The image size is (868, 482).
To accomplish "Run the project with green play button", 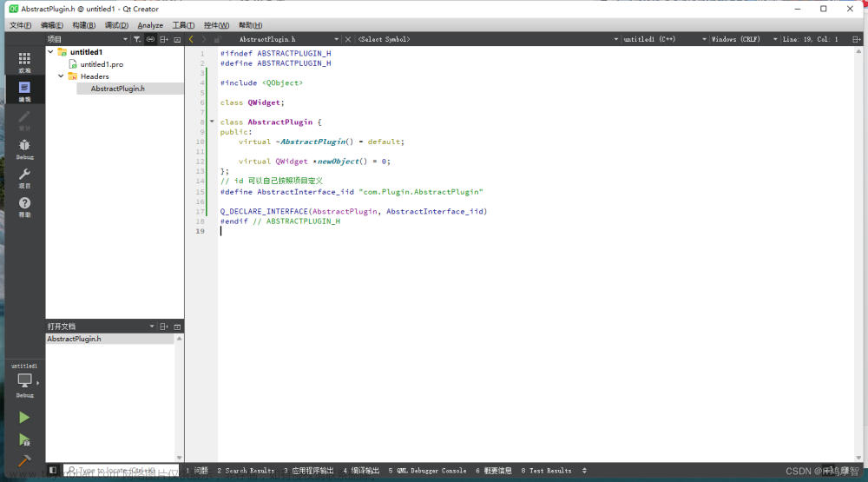I will click(23, 417).
